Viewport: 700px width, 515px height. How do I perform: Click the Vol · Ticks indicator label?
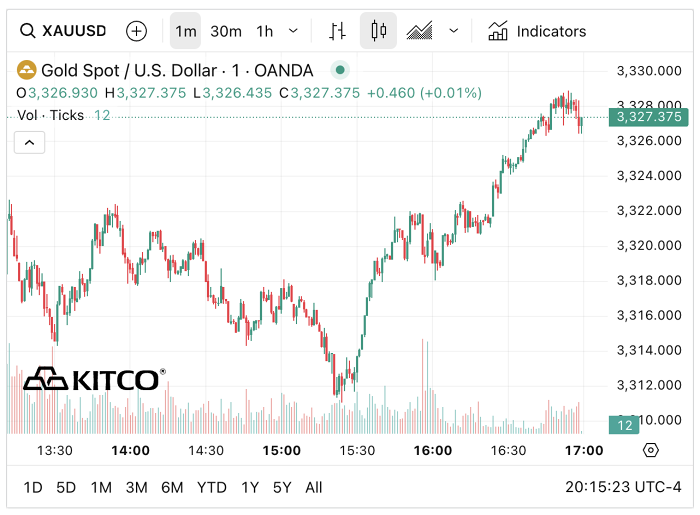pyautogui.click(x=51, y=115)
